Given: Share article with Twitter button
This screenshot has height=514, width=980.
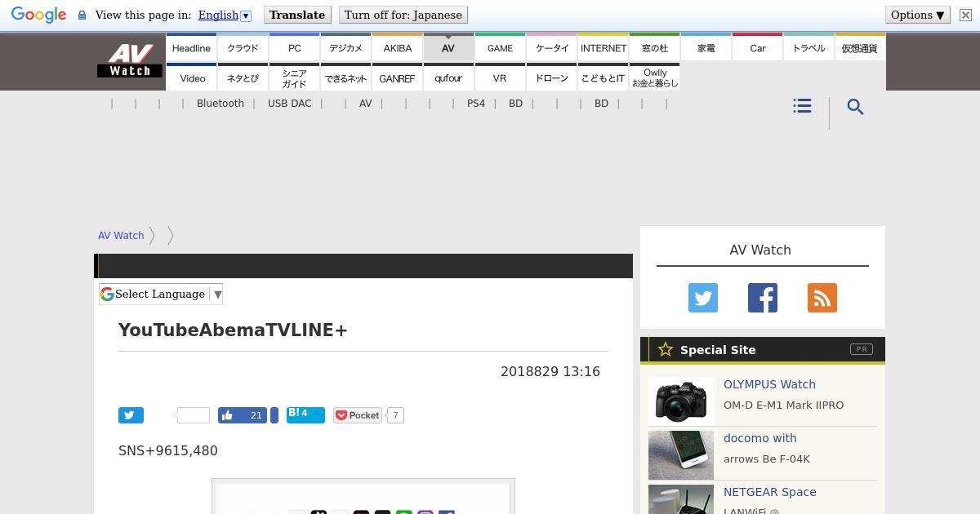Looking at the screenshot, I should [x=131, y=415].
